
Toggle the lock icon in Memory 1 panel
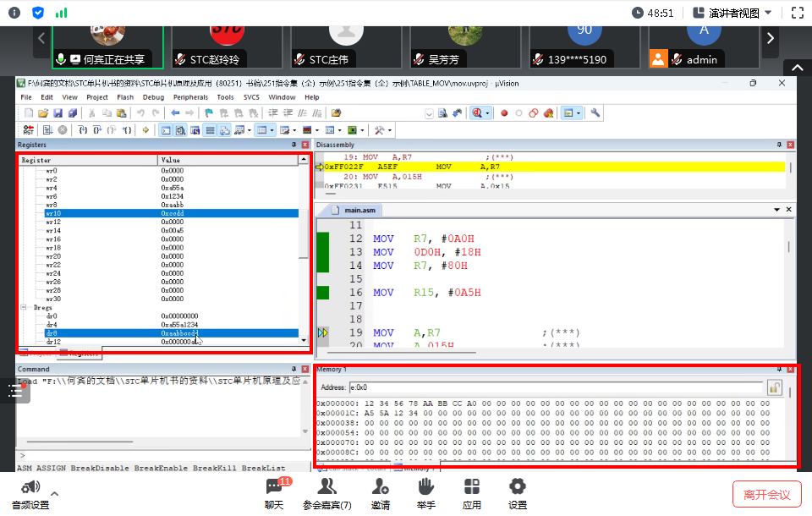coord(775,387)
